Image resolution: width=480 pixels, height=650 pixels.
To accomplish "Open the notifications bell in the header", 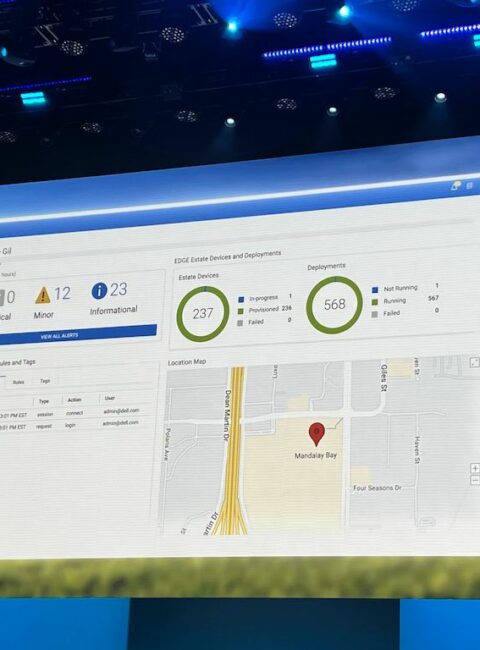I will pos(456,186).
